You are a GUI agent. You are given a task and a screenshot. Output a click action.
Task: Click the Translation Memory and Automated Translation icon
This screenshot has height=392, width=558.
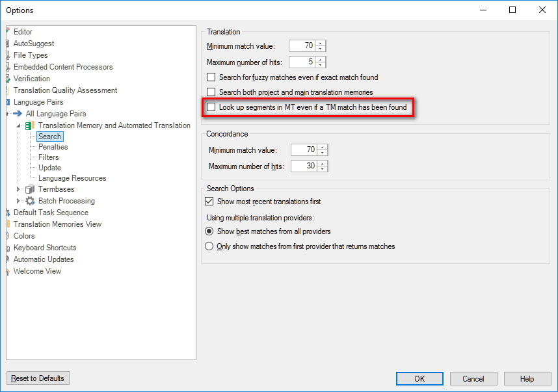click(30, 125)
